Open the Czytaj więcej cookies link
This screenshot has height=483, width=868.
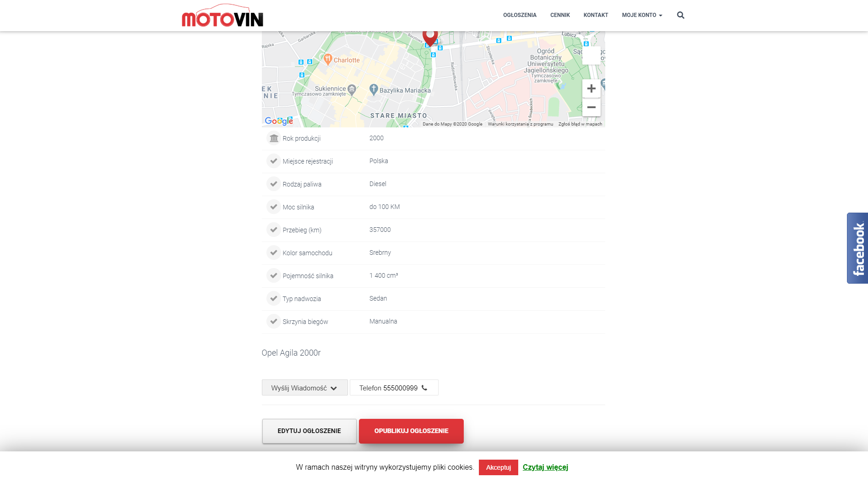(545, 467)
